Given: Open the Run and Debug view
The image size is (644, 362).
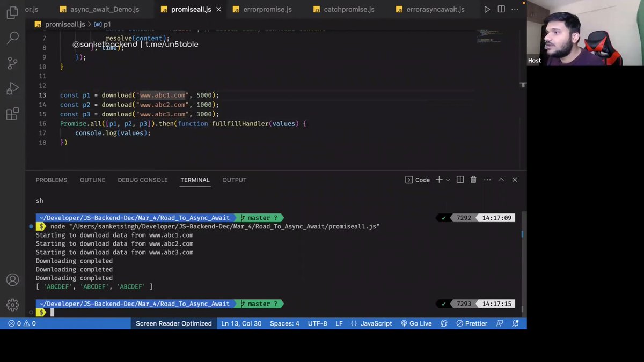Looking at the screenshot, I should [x=12, y=88].
